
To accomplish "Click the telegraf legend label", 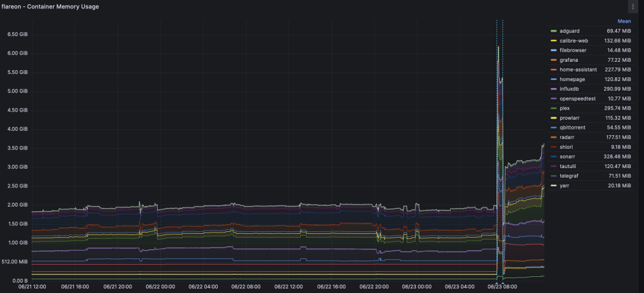I will 569,176.
